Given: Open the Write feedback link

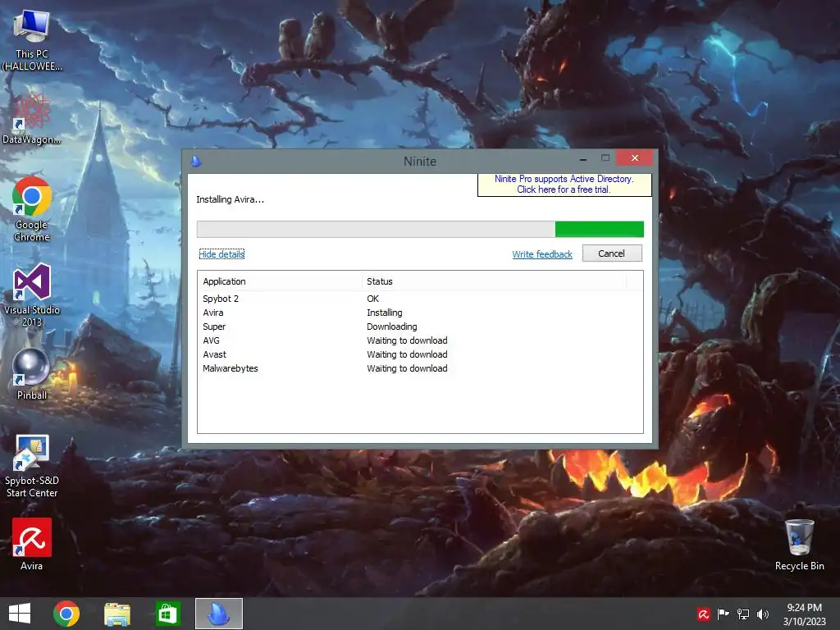Looking at the screenshot, I should (x=542, y=254).
